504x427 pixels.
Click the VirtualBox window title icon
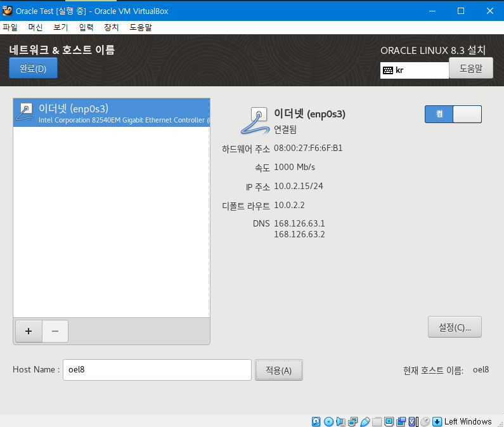pyautogui.click(x=8, y=11)
